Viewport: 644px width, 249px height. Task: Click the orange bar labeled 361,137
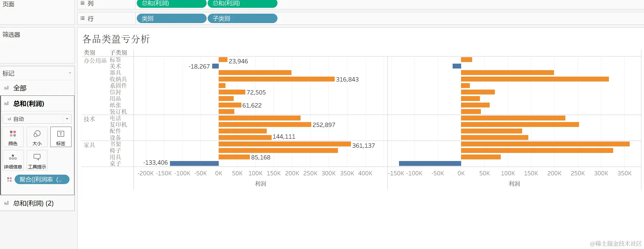(x=285, y=144)
